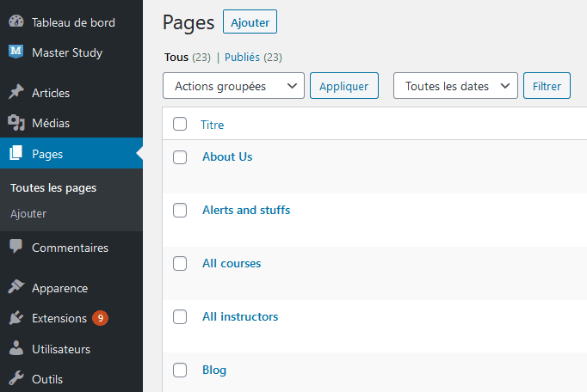Click the Médias camera icon

(16, 122)
